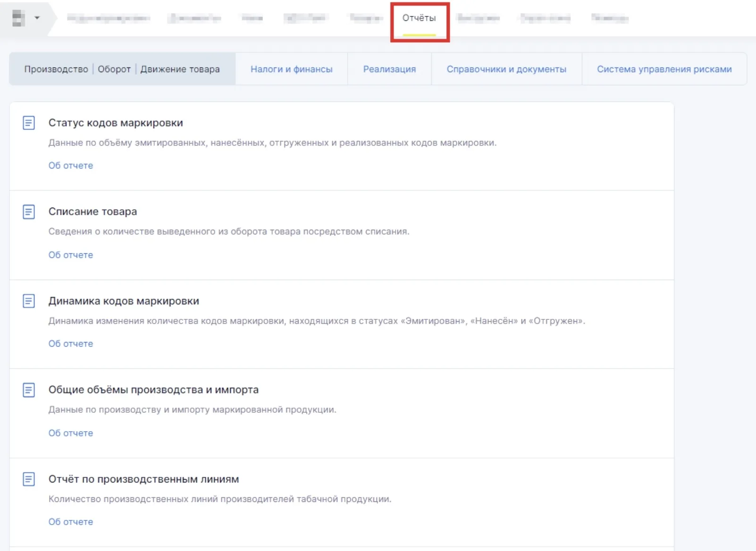Viewport: 756px width, 551px height.
Task: Open Справочники и документы tab
Action: coord(506,69)
